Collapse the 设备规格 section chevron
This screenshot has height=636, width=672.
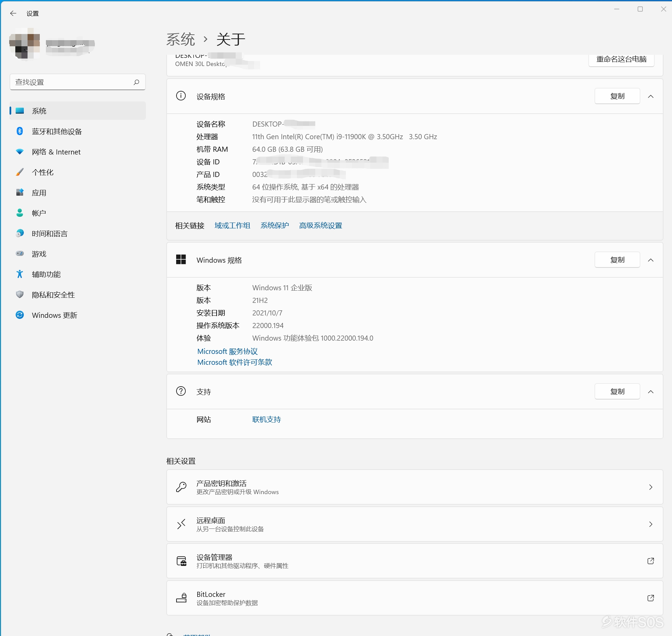tap(651, 96)
